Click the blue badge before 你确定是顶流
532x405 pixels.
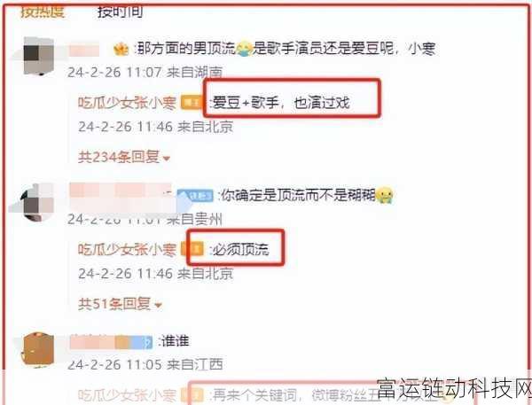tap(195, 196)
